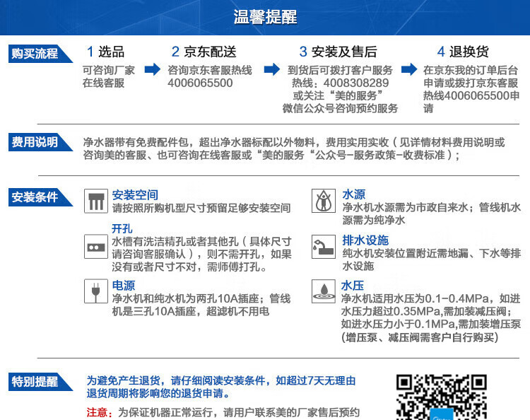Click the QR code image
Image resolution: width=530 pixels, height=420 pixels.
(442, 397)
